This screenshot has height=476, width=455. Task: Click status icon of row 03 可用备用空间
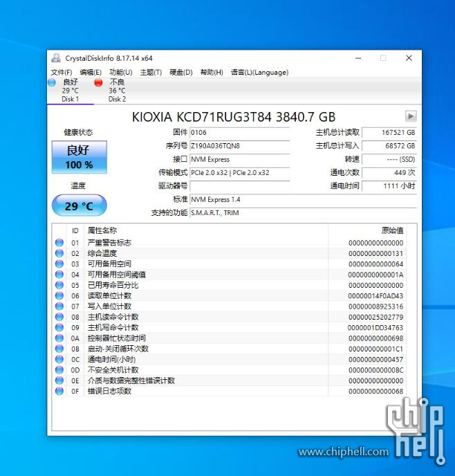59,264
